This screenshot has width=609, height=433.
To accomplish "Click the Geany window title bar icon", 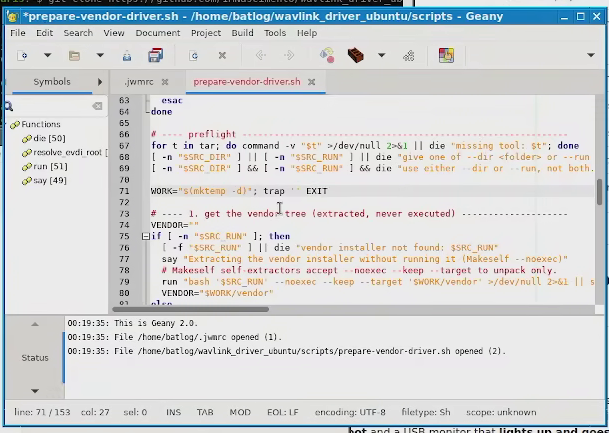I will tap(13, 17).
